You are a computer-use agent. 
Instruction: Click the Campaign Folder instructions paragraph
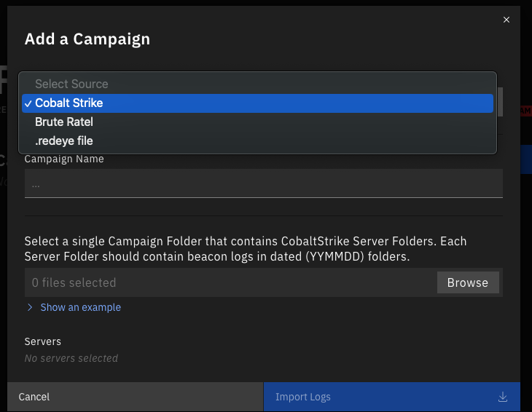coord(246,249)
